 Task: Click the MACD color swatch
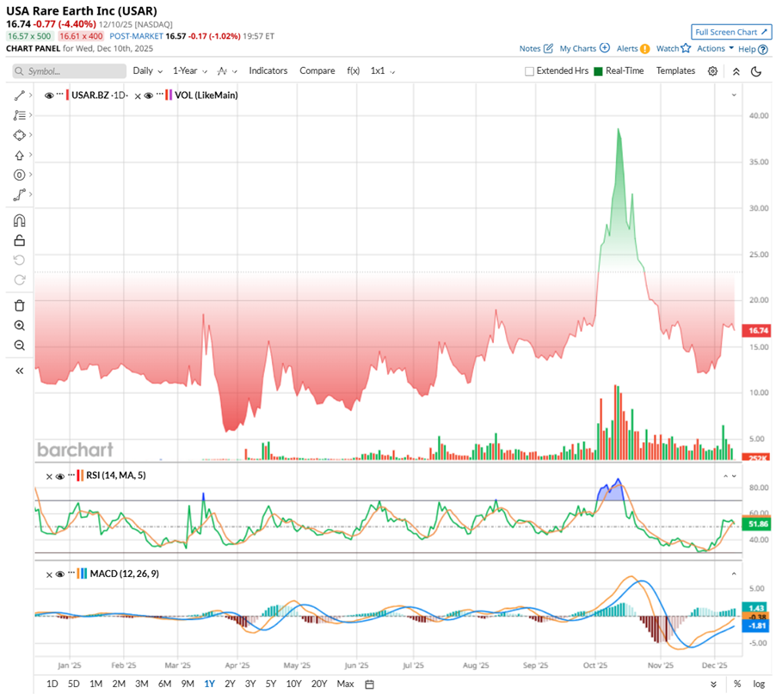point(82,574)
